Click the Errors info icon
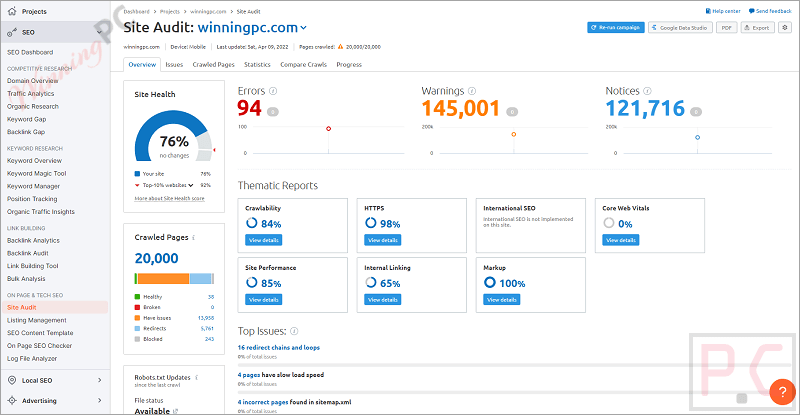800x415 pixels. [273, 91]
